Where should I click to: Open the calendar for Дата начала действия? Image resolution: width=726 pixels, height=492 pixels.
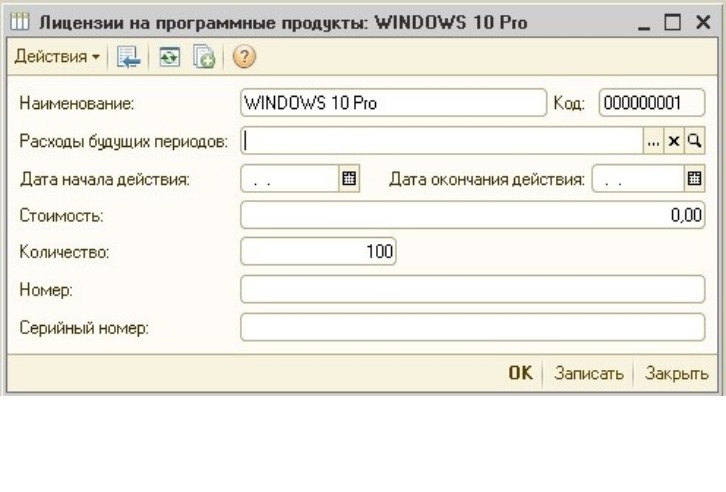349,178
